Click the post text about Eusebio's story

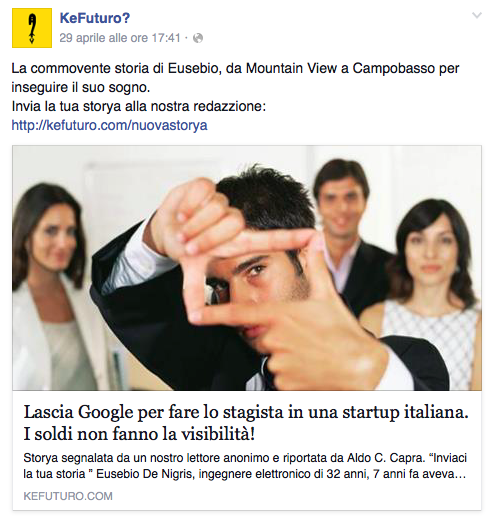[x=235, y=78]
